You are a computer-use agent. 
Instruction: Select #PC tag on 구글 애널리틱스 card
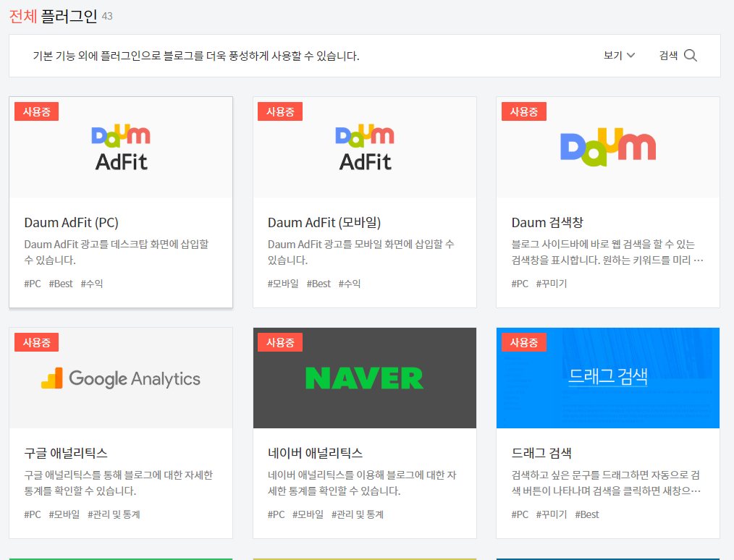[x=33, y=514]
